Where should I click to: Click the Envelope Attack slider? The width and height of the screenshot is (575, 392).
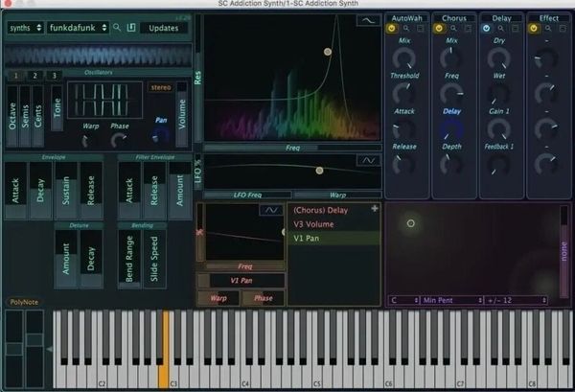[15, 191]
